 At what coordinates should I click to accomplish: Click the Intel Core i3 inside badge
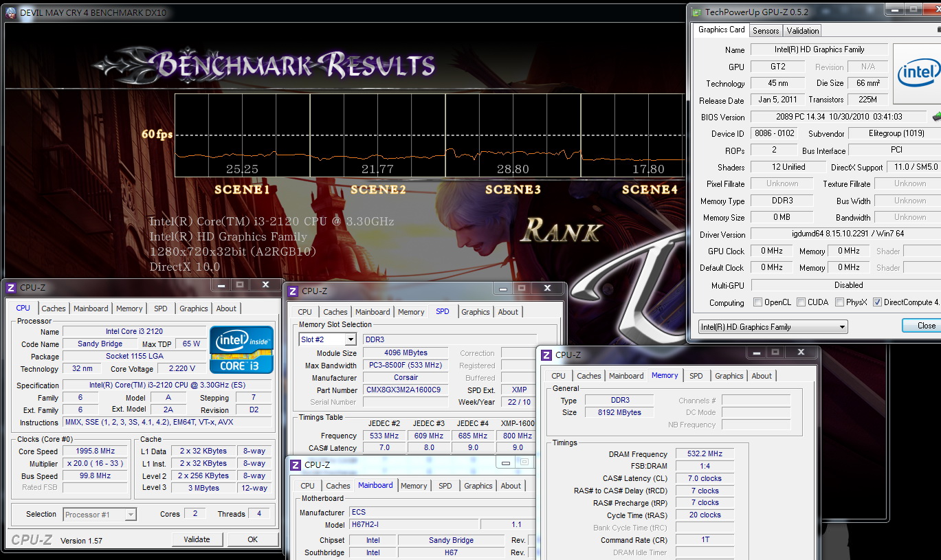click(241, 350)
